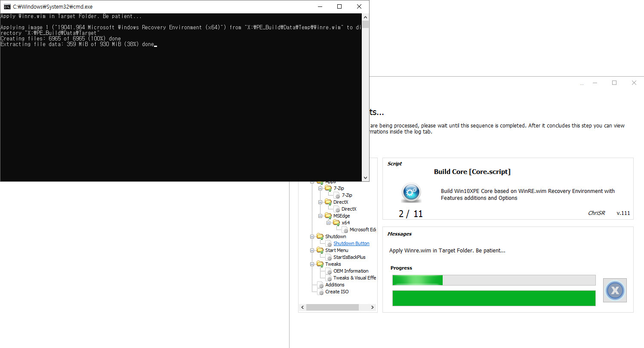Click the StartIsBackPlus script icon
Viewport: 644px width, 348px height.
329,257
